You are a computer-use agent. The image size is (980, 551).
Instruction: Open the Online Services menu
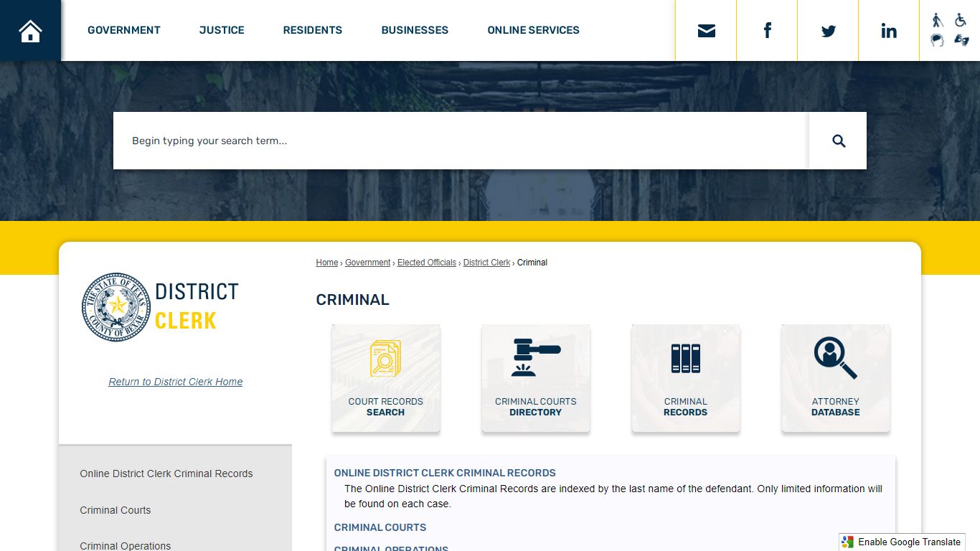pos(533,30)
